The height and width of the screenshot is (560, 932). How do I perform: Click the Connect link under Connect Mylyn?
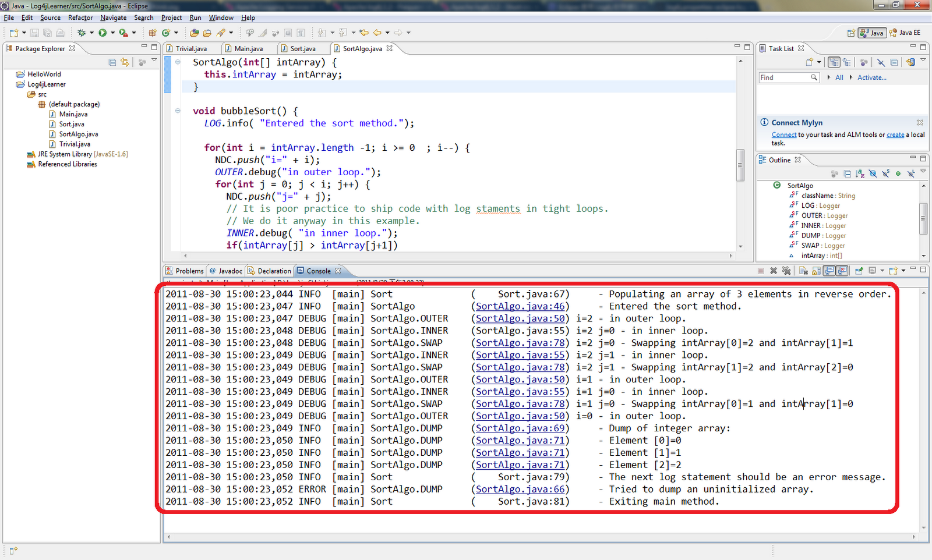coord(784,134)
